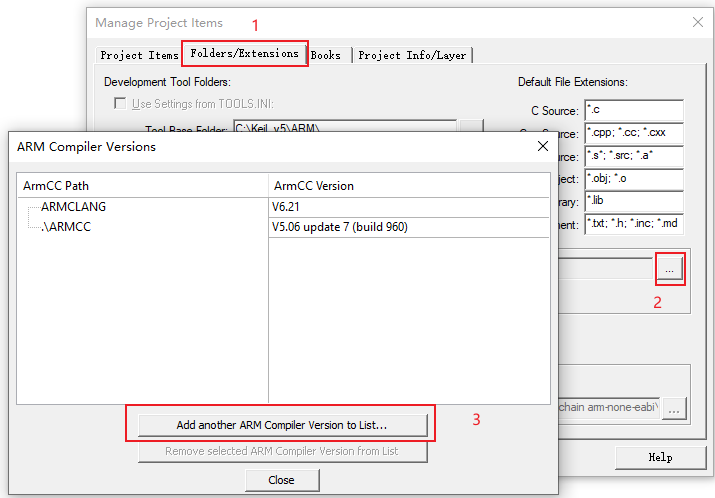Select the Folders/Extensions tab
This screenshot has width=715, height=498.
tap(244, 54)
